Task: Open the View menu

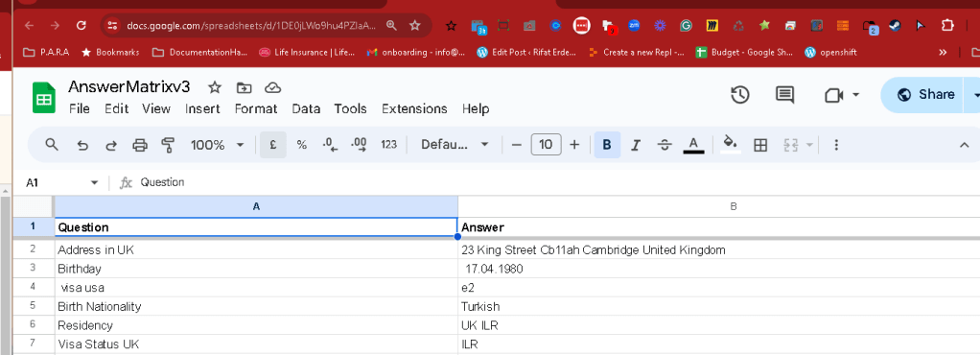Action: pos(156,108)
